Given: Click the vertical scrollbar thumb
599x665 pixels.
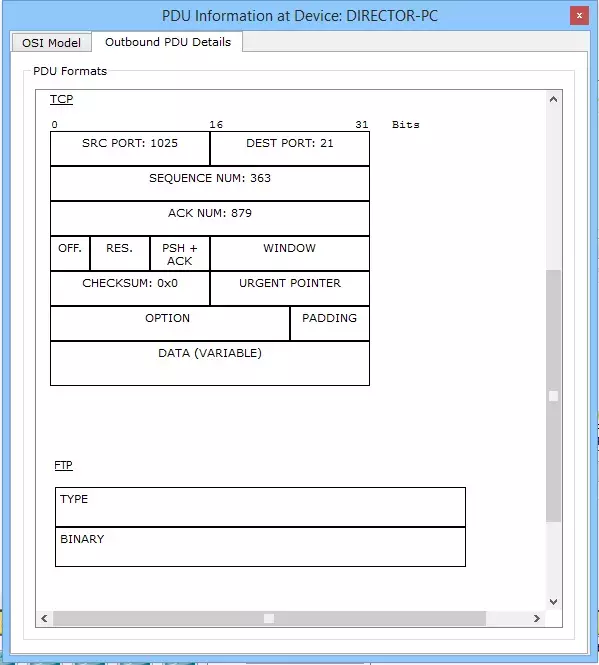Looking at the screenshot, I should point(553,396).
